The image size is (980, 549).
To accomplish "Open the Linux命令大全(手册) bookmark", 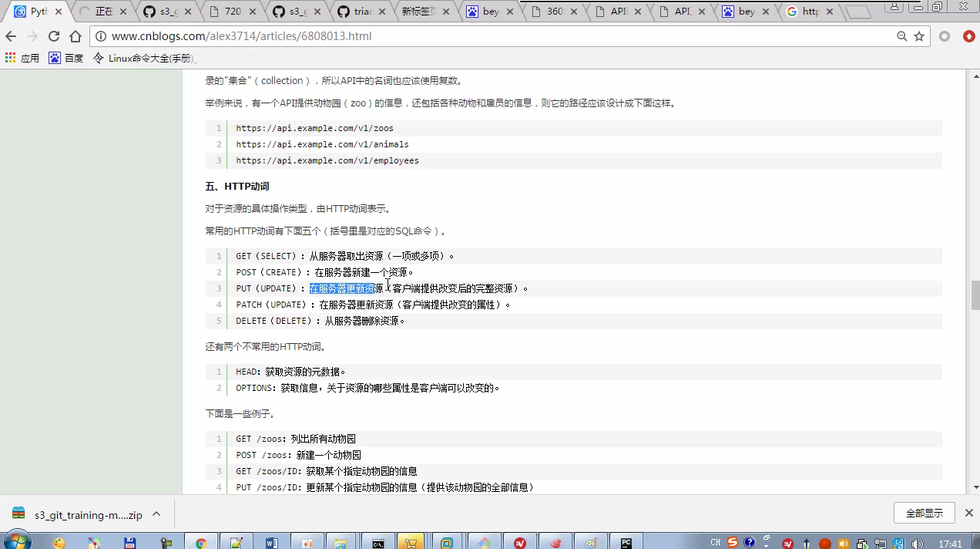I will click(144, 58).
